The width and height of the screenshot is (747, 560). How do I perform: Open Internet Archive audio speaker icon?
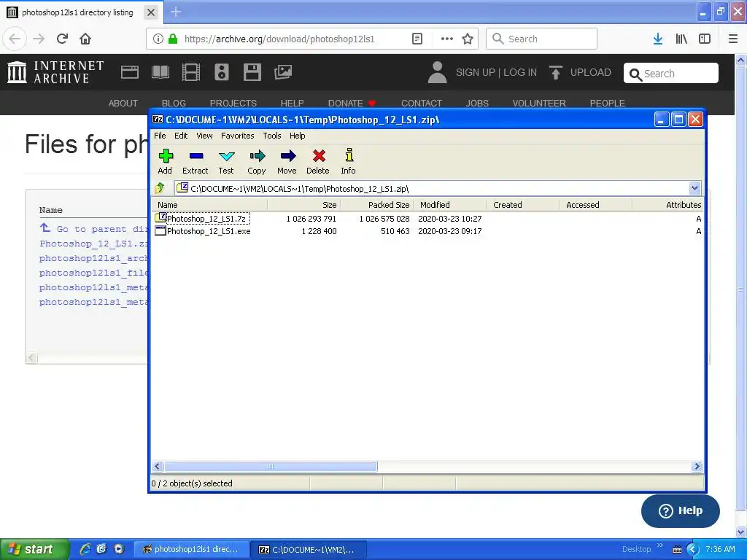click(222, 72)
